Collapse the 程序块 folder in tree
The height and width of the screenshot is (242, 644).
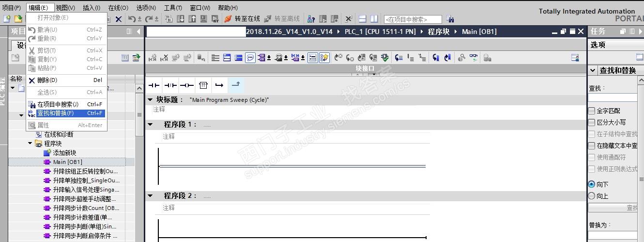(x=30, y=144)
